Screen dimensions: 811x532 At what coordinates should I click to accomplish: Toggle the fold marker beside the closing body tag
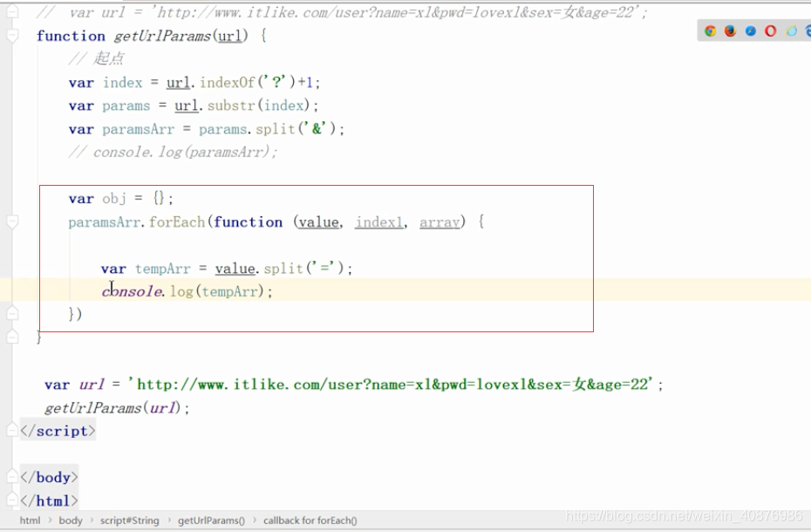pyautogui.click(x=12, y=477)
